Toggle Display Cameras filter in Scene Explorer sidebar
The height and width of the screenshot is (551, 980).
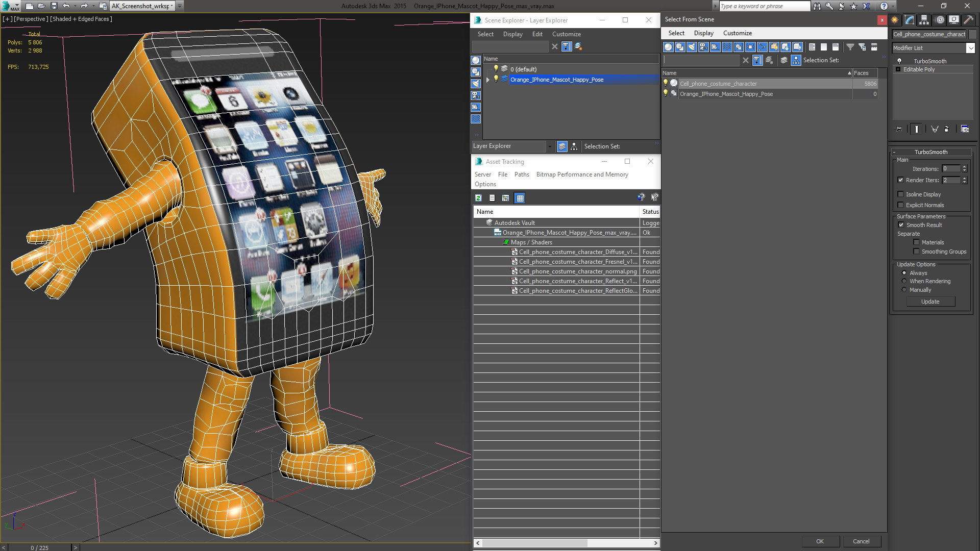[x=476, y=95]
